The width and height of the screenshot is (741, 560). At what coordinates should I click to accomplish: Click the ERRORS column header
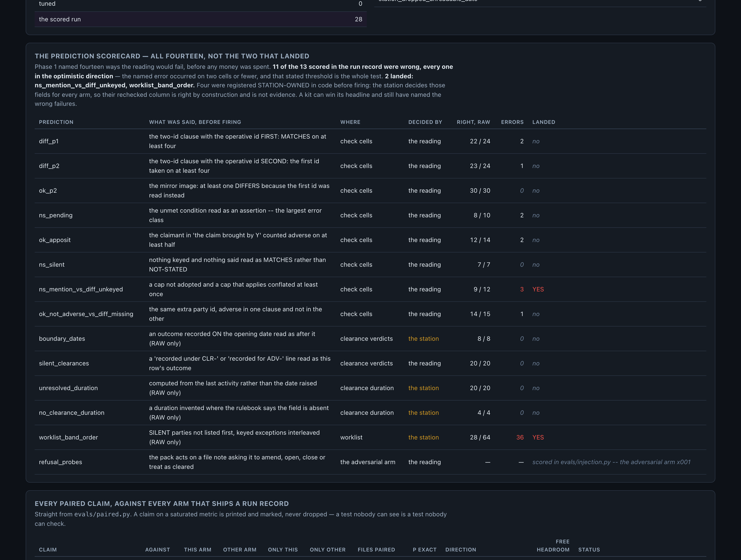coord(512,122)
